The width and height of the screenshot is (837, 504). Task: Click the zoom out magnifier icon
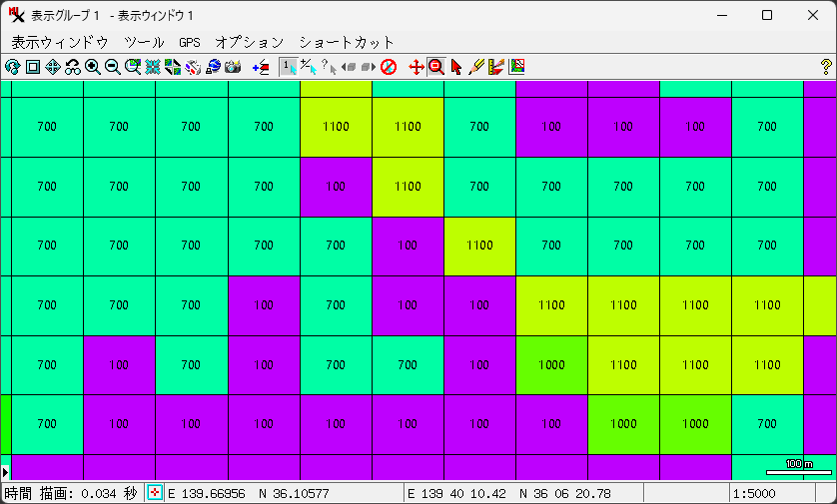click(x=112, y=67)
